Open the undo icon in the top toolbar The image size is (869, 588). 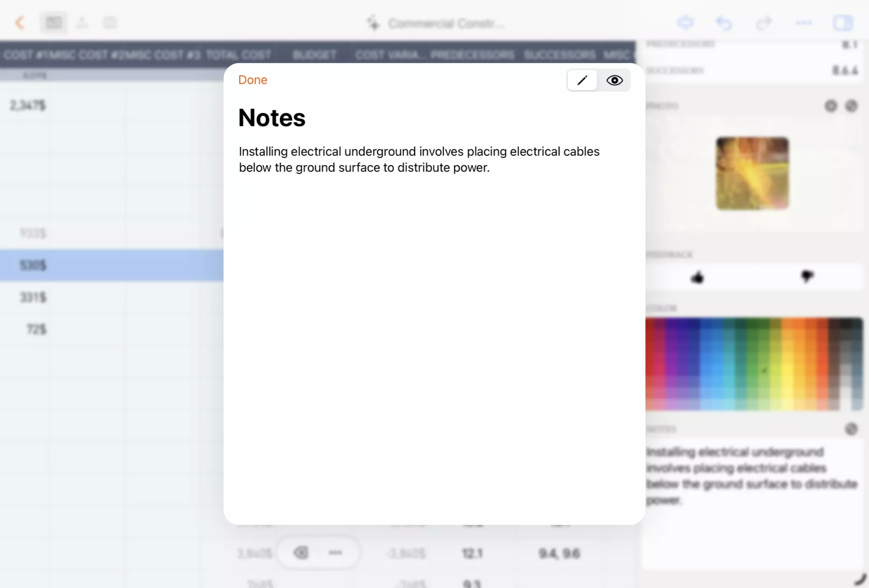point(724,22)
